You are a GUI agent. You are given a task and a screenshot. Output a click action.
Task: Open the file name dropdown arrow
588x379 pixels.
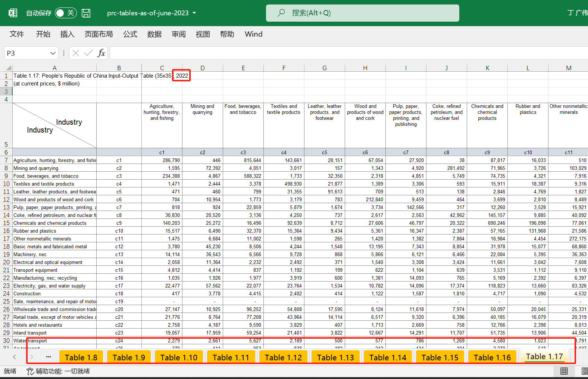pos(194,13)
